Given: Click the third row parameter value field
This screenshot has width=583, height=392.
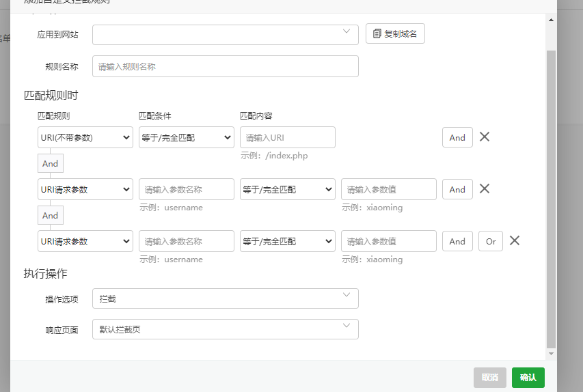Looking at the screenshot, I should tap(388, 241).
